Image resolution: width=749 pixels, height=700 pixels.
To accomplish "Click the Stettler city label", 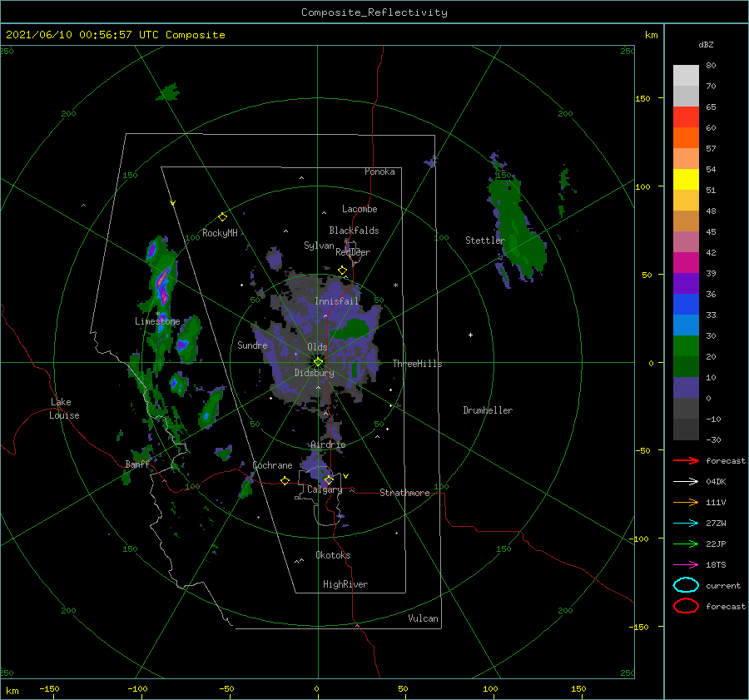I will (x=485, y=241).
